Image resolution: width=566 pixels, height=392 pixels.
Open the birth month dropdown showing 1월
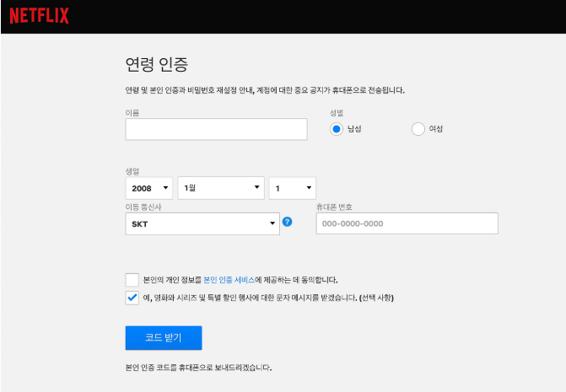pos(221,188)
